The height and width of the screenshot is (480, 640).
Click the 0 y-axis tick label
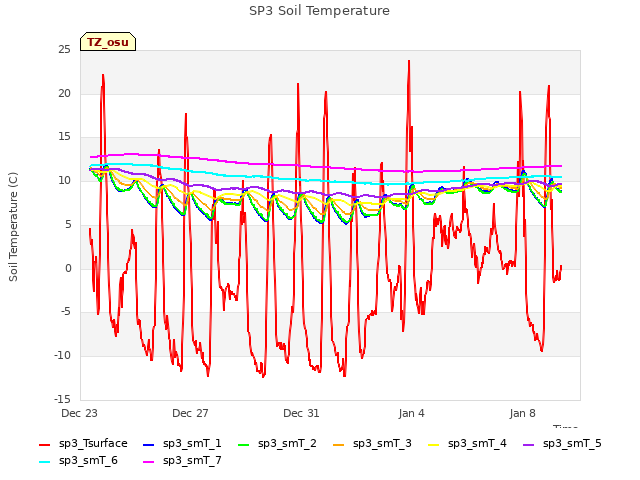[68, 268]
